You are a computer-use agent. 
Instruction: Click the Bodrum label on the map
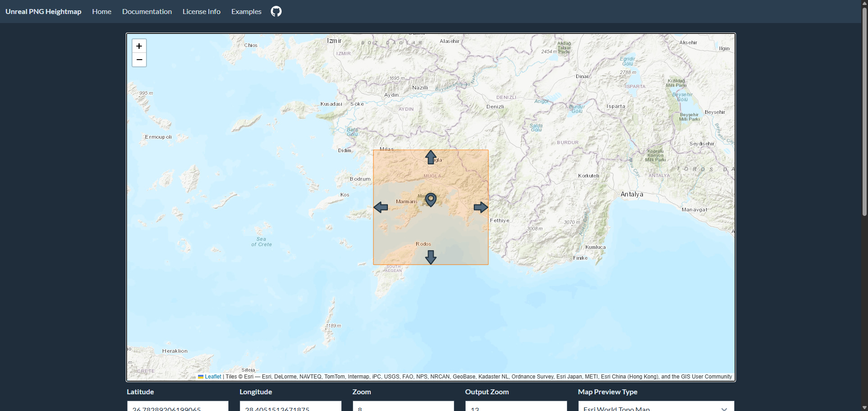[x=360, y=179]
